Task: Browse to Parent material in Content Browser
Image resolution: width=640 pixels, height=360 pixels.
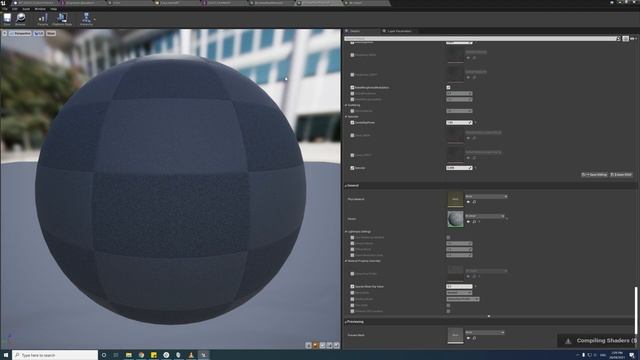Action: (x=474, y=222)
